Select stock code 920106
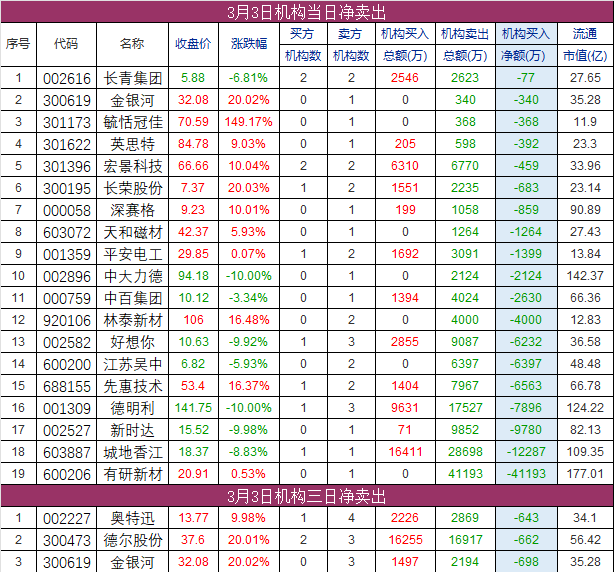The image size is (616, 572). coord(67,321)
